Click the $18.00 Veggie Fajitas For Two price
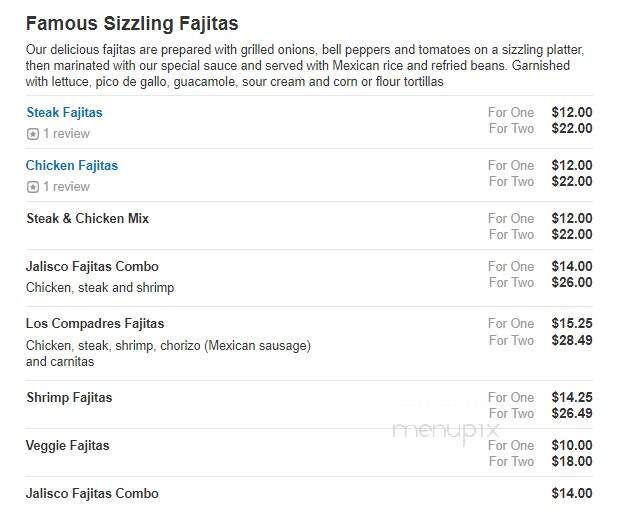625x513 pixels. [572, 461]
